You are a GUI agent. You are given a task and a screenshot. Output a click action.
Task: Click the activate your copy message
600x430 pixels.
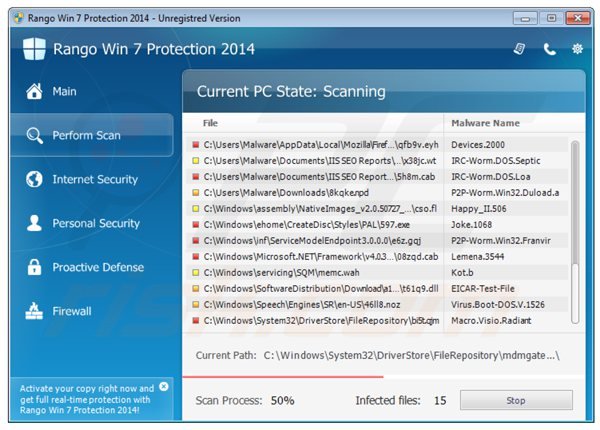86,399
